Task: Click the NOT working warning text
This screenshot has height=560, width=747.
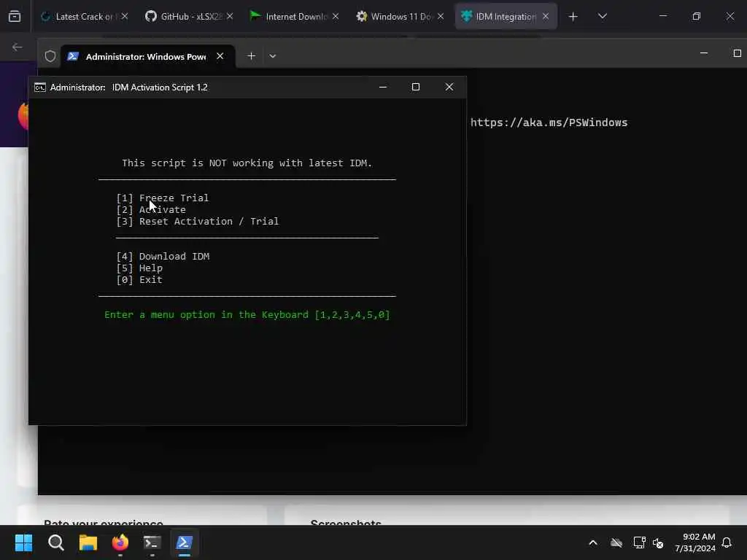Action: point(247,163)
